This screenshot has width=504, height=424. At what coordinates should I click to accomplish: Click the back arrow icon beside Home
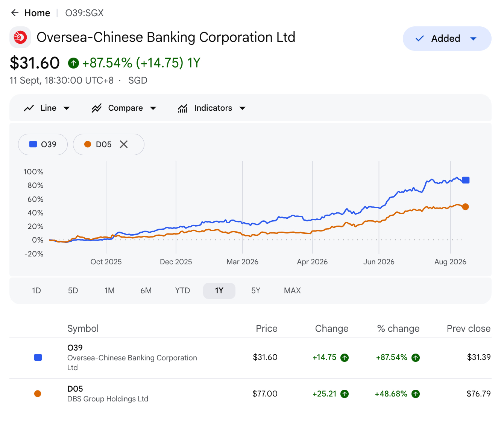[15, 13]
